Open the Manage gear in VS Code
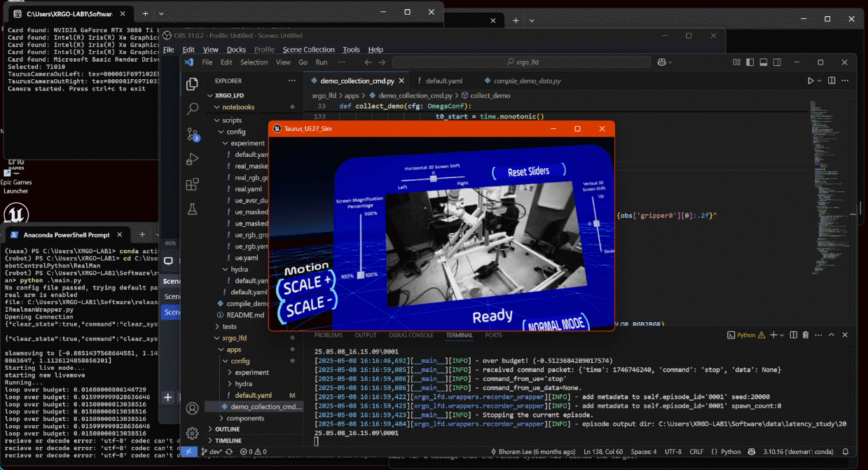 click(x=192, y=434)
